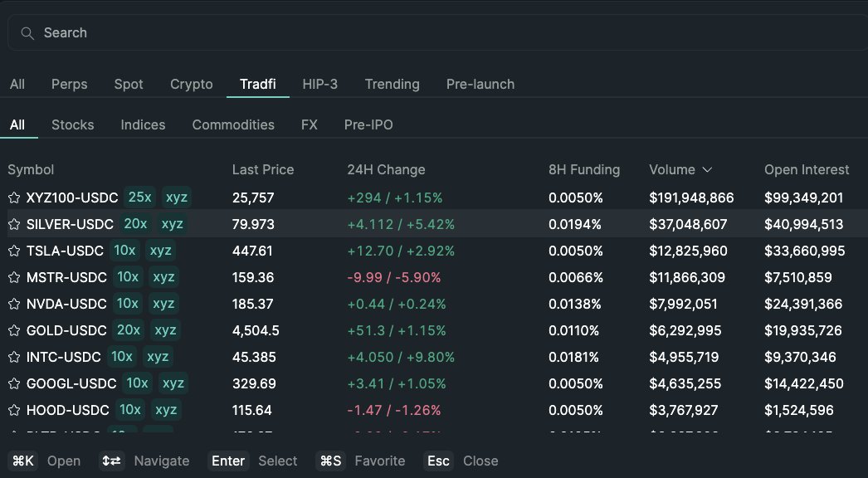
Task: Select the XYZ100-USDC market name
Action: tap(72, 198)
